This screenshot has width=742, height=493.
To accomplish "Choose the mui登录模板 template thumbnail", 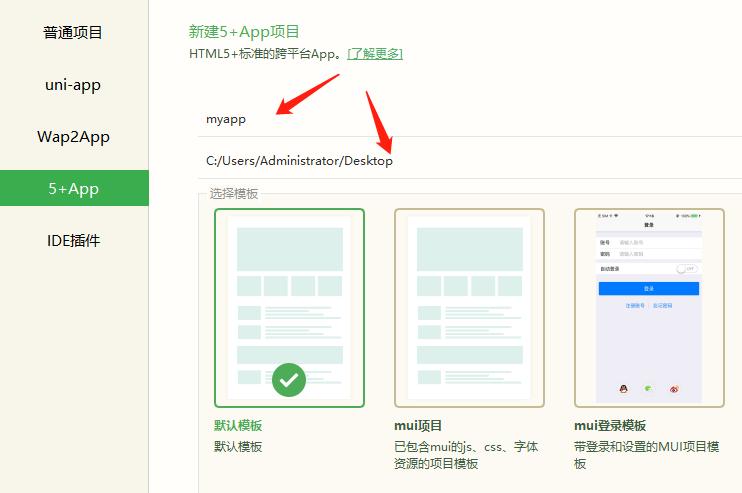I will 649,308.
